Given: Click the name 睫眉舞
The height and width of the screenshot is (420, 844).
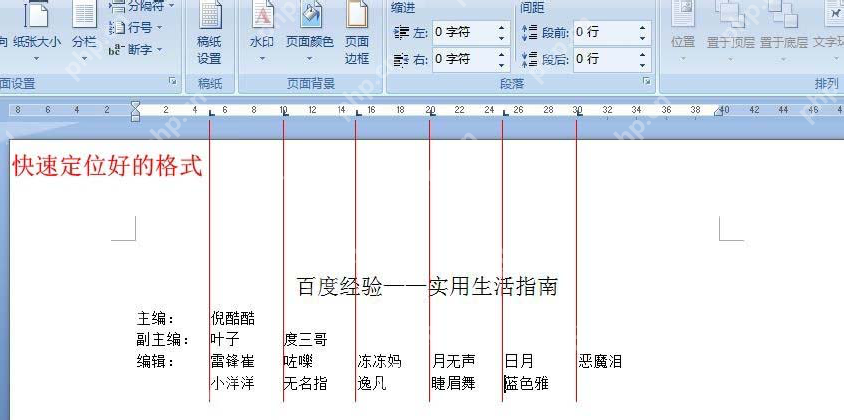Looking at the screenshot, I should pos(454,383).
